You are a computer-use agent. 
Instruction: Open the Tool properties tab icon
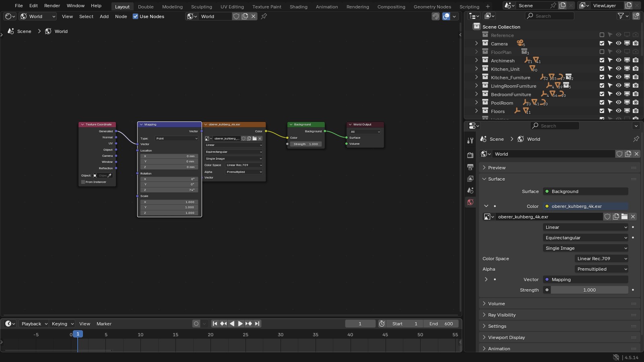[x=470, y=140]
